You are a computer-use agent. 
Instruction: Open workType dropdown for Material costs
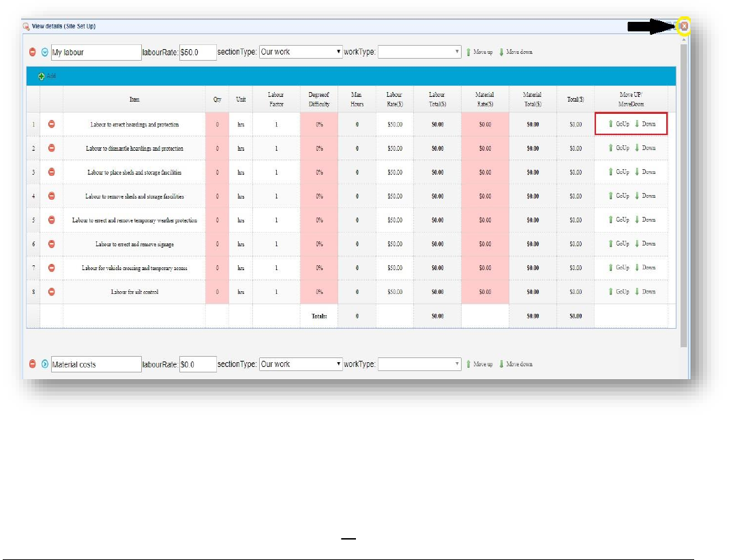[419, 364]
